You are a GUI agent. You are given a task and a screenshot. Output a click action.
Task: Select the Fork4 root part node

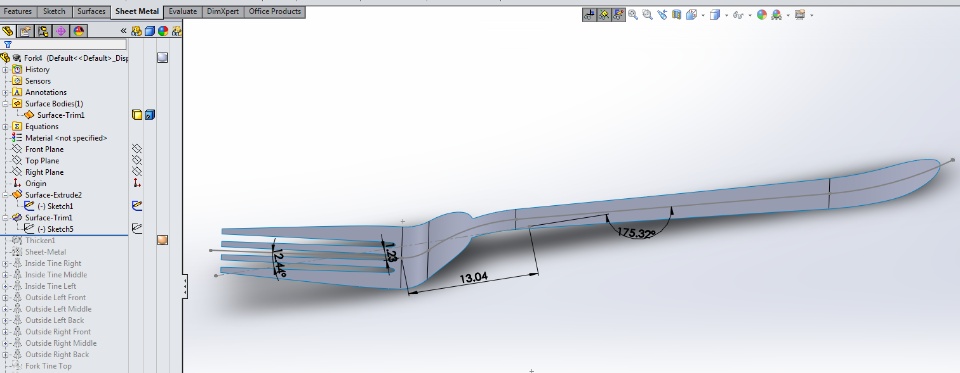[76, 58]
